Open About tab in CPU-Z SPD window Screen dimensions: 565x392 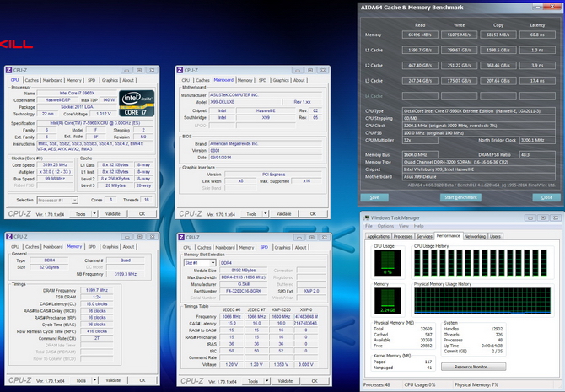(x=300, y=248)
